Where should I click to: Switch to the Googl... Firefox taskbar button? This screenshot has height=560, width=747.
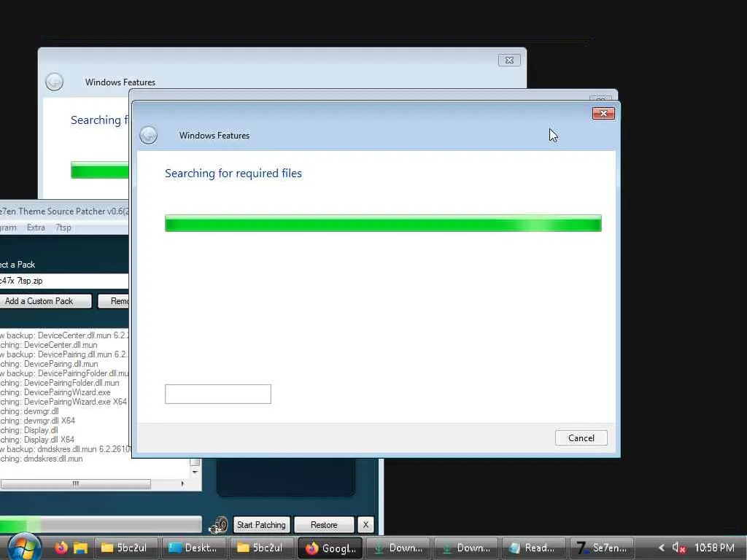[x=330, y=548]
